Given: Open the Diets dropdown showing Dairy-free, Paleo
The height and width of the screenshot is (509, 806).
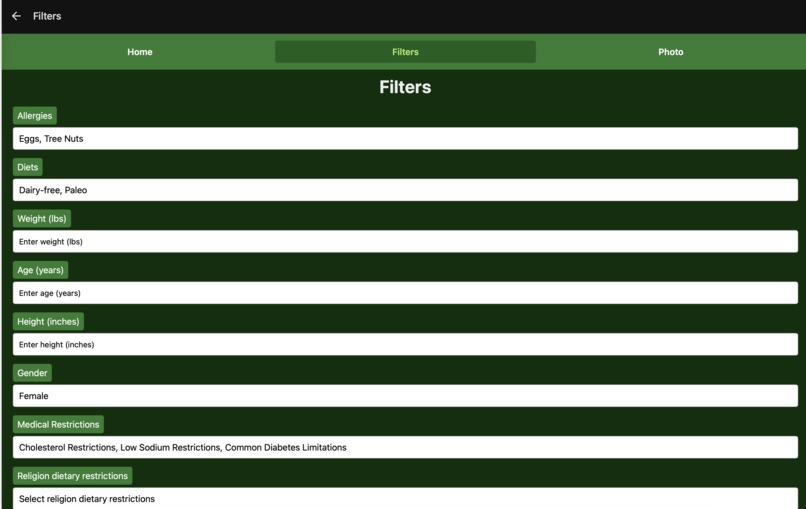Looking at the screenshot, I should tap(405, 190).
